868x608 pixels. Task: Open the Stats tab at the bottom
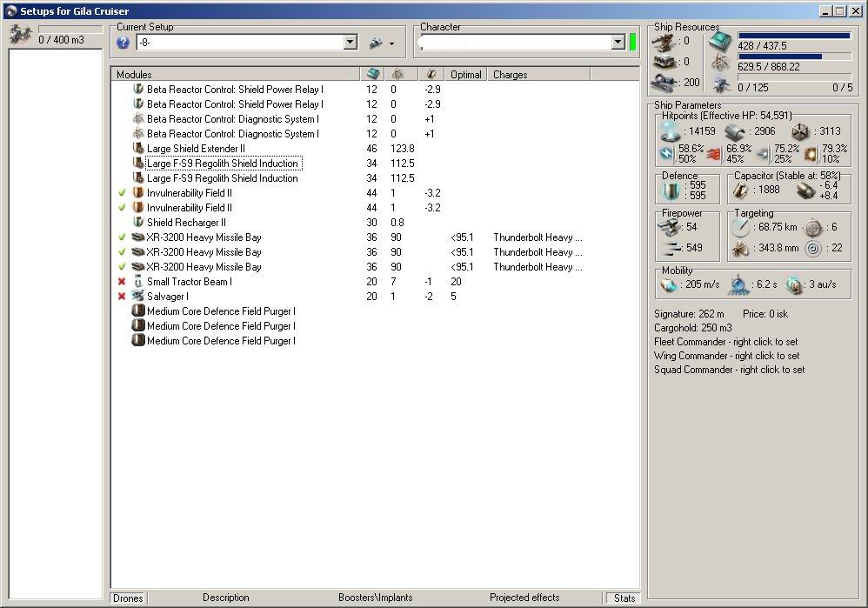pos(624,598)
